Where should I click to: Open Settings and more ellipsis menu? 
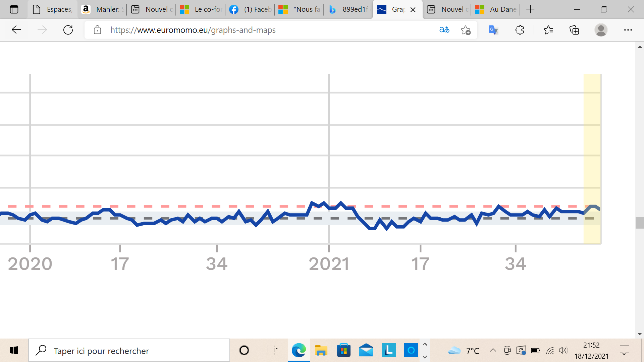point(628,30)
